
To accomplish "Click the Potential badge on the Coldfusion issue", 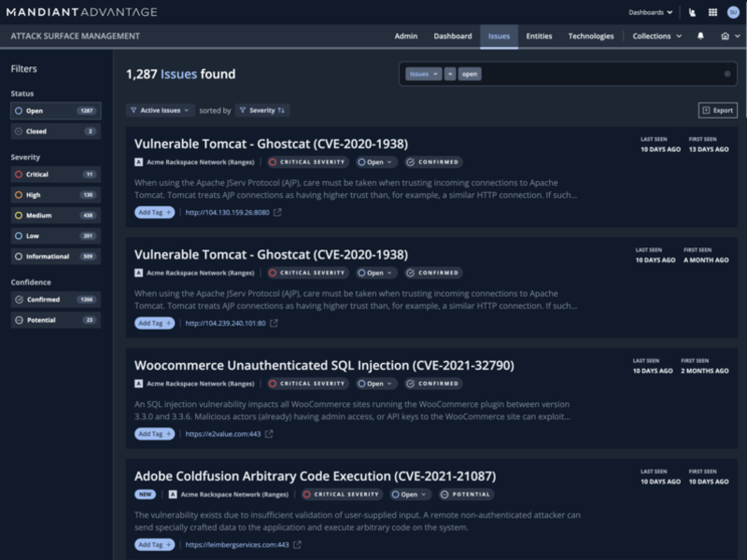I will coord(466,495).
